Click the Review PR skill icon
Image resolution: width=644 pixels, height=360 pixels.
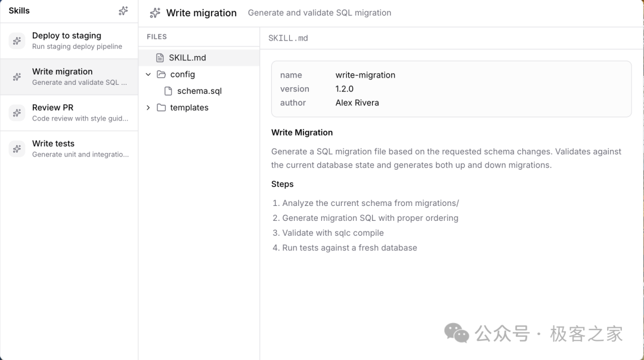tap(17, 113)
